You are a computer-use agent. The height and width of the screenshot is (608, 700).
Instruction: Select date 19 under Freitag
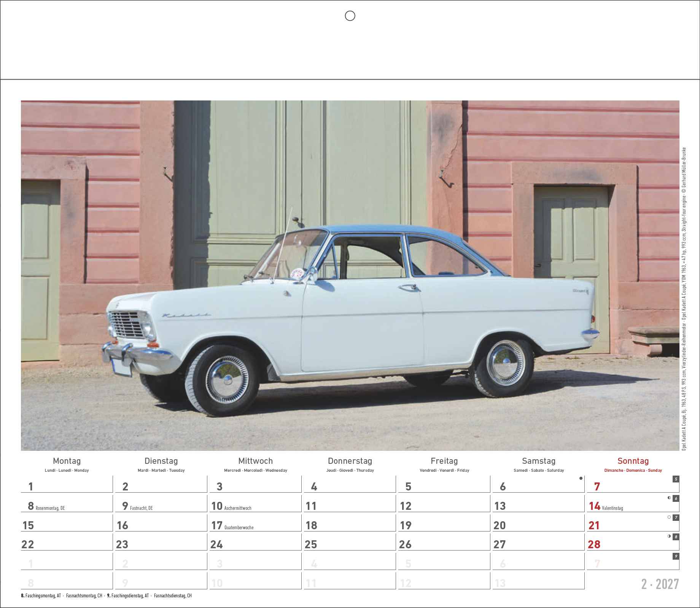click(406, 525)
